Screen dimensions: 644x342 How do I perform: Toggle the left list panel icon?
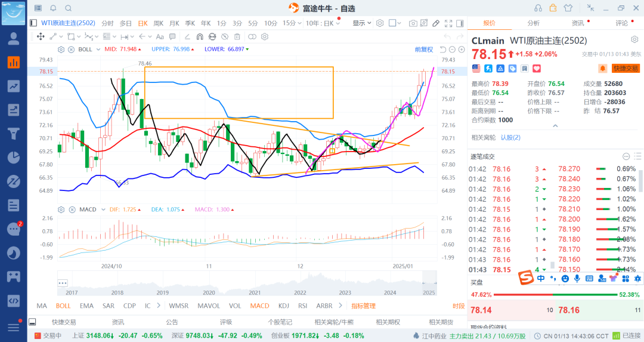pyautogui.click(x=33, y=23)
